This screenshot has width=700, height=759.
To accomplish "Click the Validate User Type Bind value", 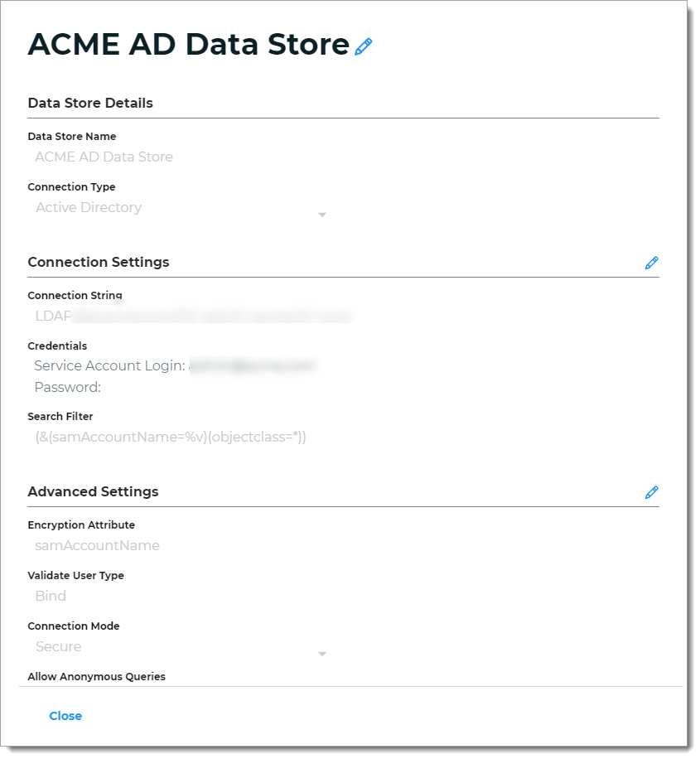I will [51, 596].
